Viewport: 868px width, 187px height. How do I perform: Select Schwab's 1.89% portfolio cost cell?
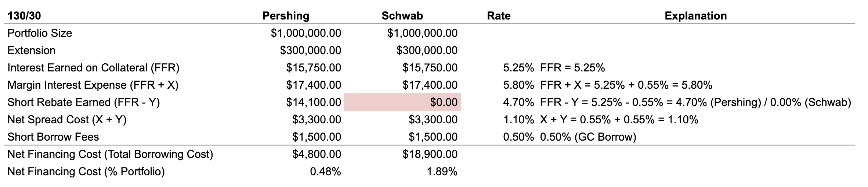pyautogui.click(x=442, y=172)
